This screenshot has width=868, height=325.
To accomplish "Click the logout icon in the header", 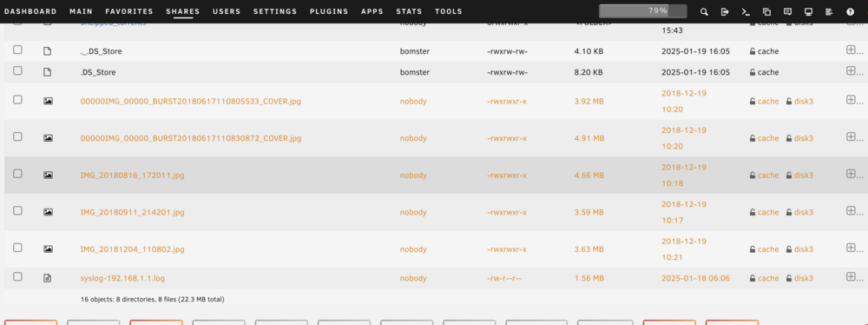I will coord(725,11).
